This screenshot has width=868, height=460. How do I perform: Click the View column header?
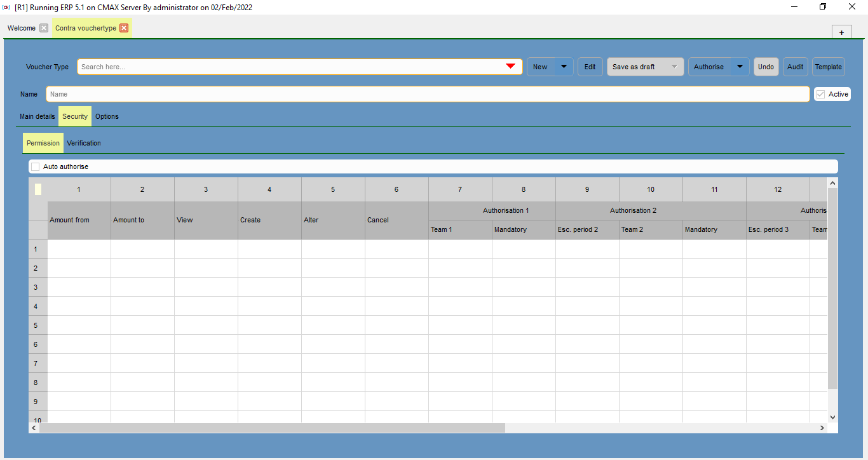(206, 220)
